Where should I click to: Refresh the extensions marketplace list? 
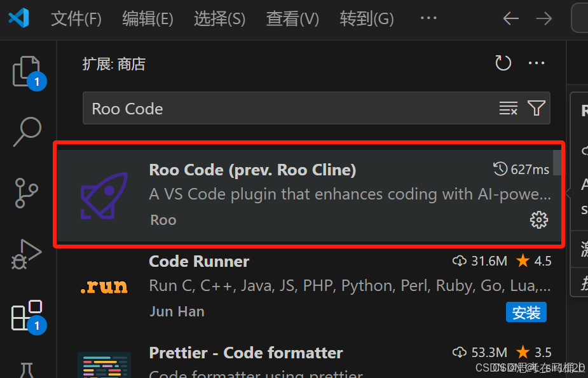503,63
